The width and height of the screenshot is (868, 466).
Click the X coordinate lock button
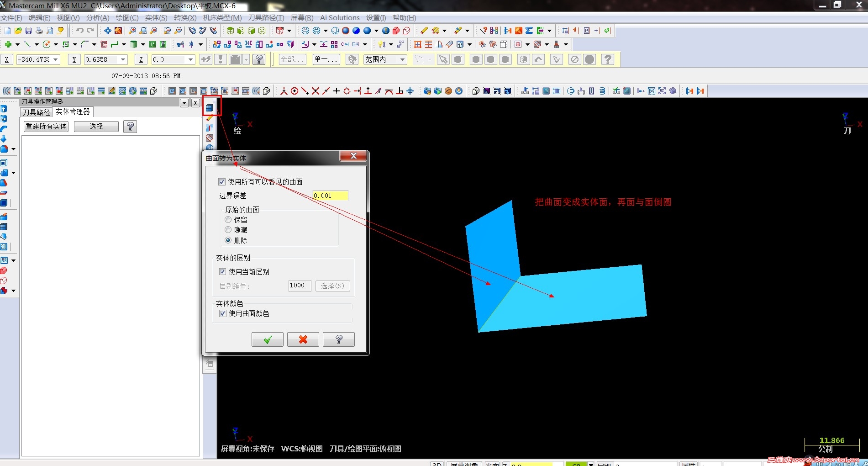(7, 59)
